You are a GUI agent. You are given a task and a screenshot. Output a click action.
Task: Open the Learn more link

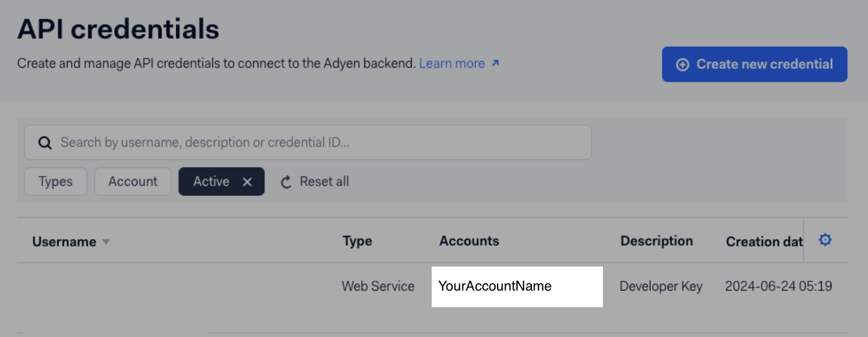tap(452, 62)
